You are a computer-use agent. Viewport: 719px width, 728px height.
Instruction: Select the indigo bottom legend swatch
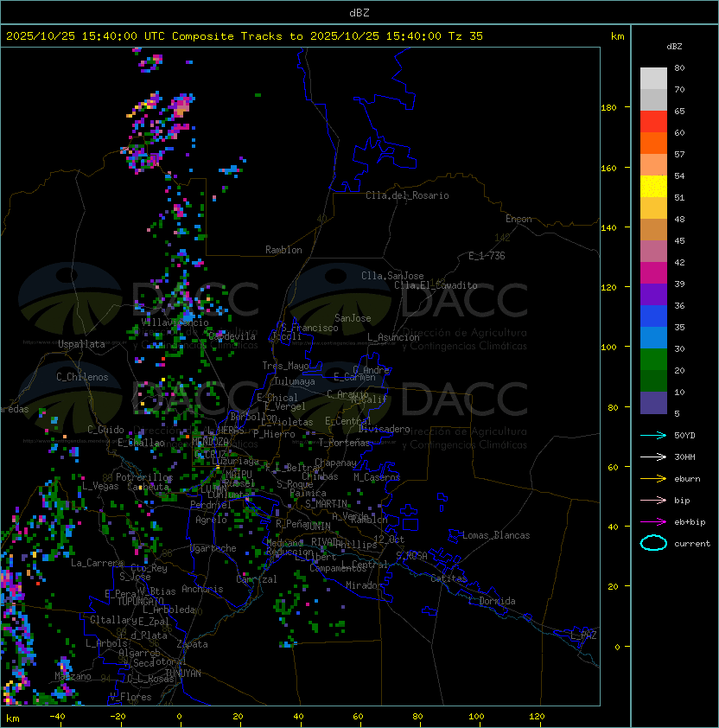653,403
